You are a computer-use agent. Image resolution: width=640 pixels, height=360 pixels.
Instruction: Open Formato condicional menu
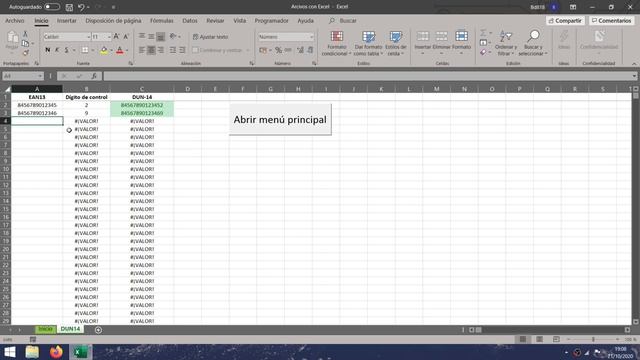tap(336, 43)
